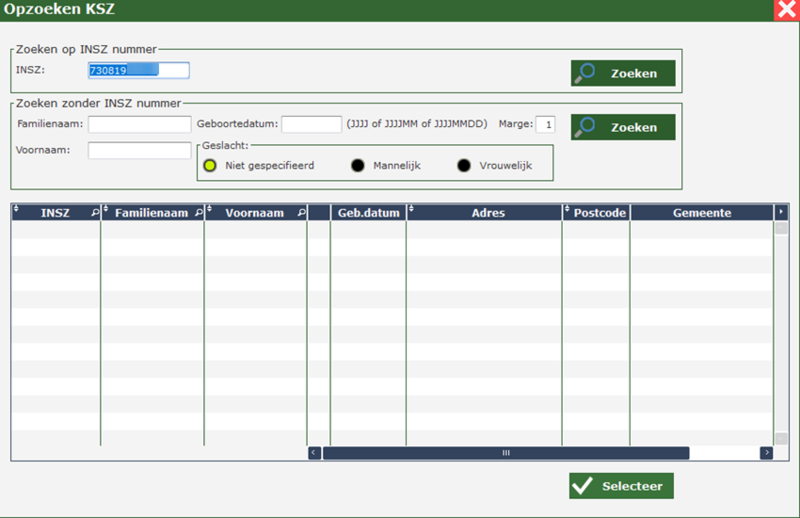This screenshot has height=518, width=800.
Task: Click the magnifier icon in Voornaam column header
Action: pos(300,213)
